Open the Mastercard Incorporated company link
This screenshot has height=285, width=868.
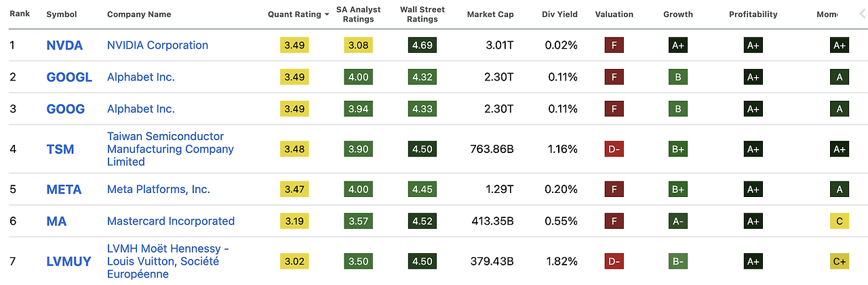pos(171,221)
